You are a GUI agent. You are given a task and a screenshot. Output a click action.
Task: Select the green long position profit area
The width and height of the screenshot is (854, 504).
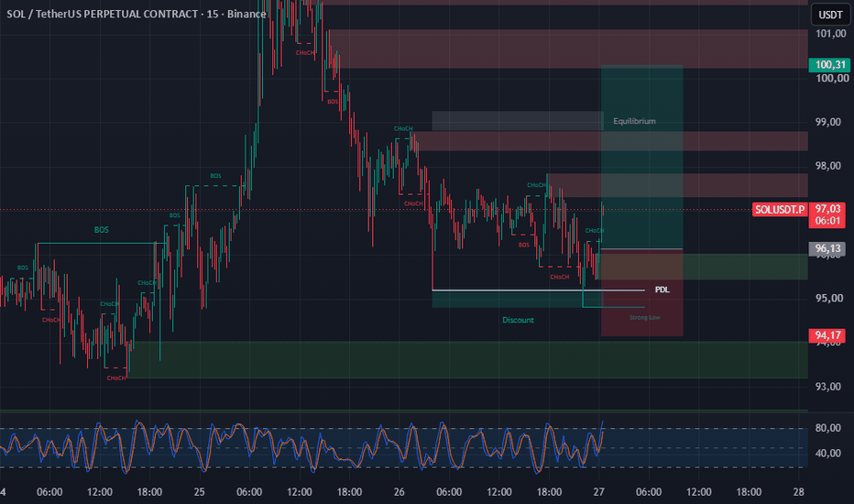[x=642, y=157]
